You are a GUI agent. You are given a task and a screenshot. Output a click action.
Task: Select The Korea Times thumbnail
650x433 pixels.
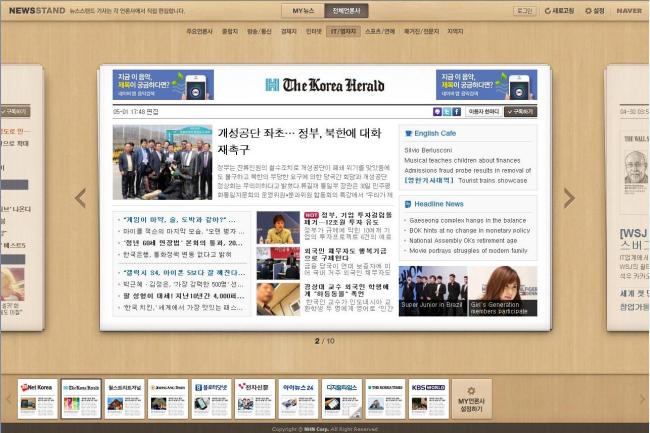coord(385,399)
